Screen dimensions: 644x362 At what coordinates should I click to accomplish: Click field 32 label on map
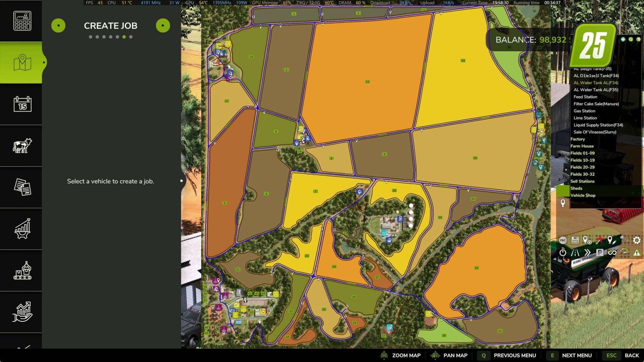tap(476, 268)
